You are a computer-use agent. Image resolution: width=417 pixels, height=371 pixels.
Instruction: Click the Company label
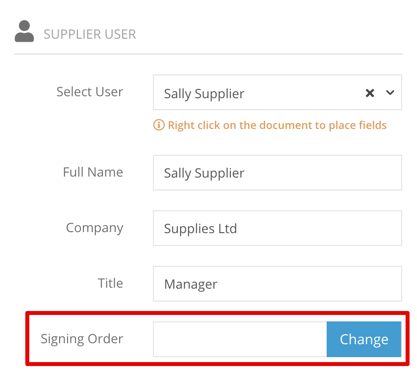coord(95,228)
